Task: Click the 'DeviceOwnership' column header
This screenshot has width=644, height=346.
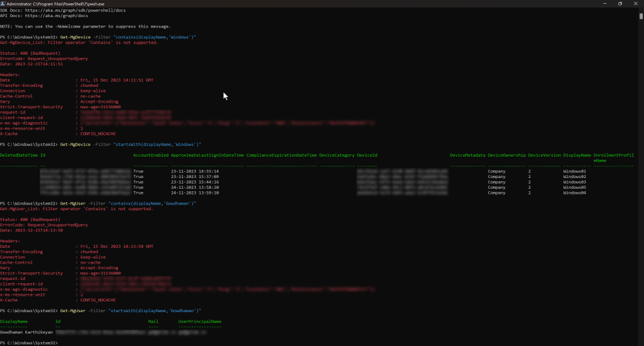Action: (x=506, y=155)
